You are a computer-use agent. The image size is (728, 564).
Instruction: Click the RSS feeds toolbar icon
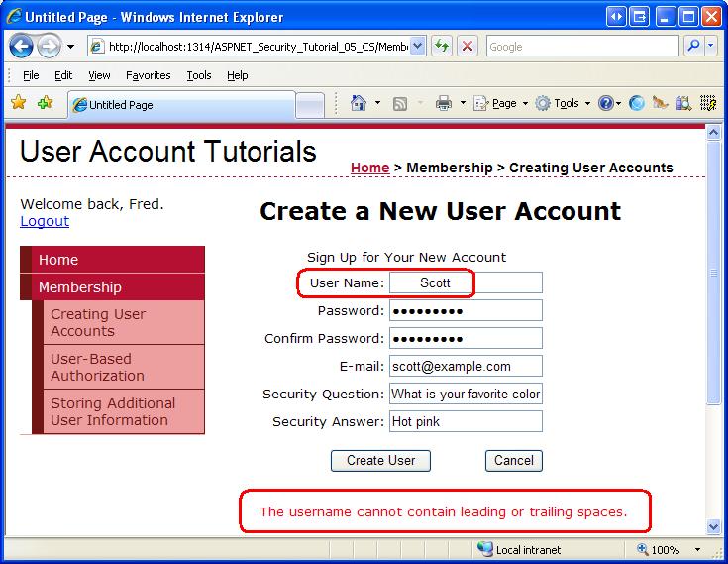[400, 104]
